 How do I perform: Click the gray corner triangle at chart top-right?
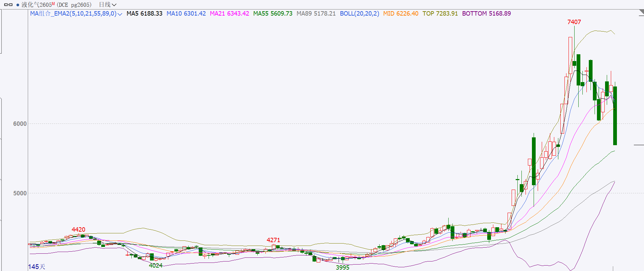tap(641, 13)
